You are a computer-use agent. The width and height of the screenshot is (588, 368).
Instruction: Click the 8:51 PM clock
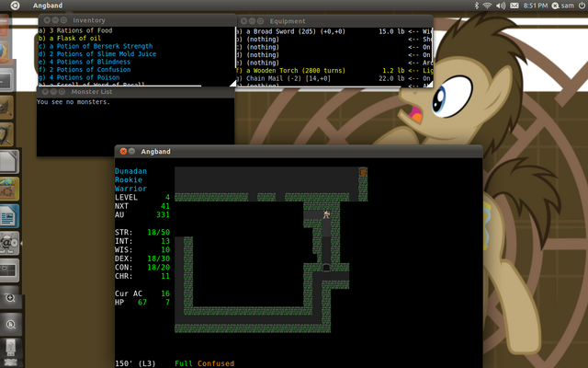(x=536, y=6)
